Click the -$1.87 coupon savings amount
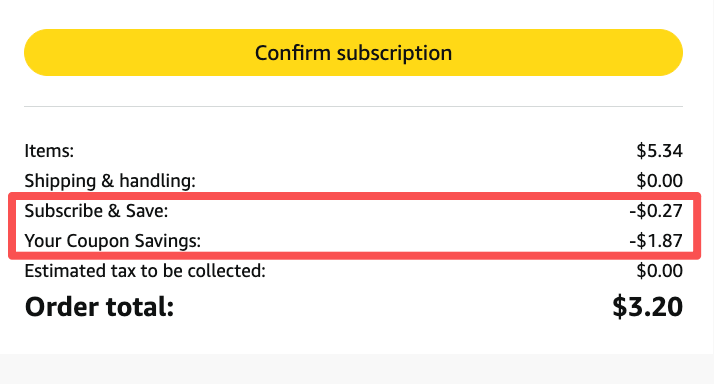Screen dimensions: 714x384 (x=656, y=241)
